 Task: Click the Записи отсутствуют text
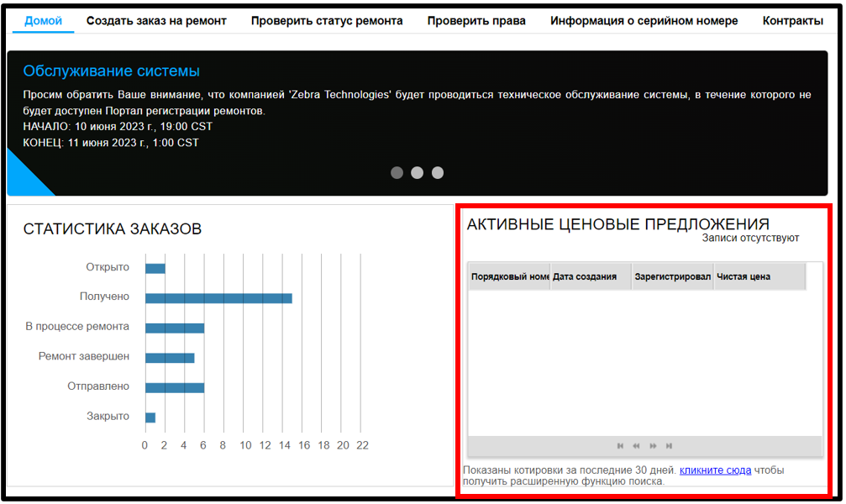point(750,238)
